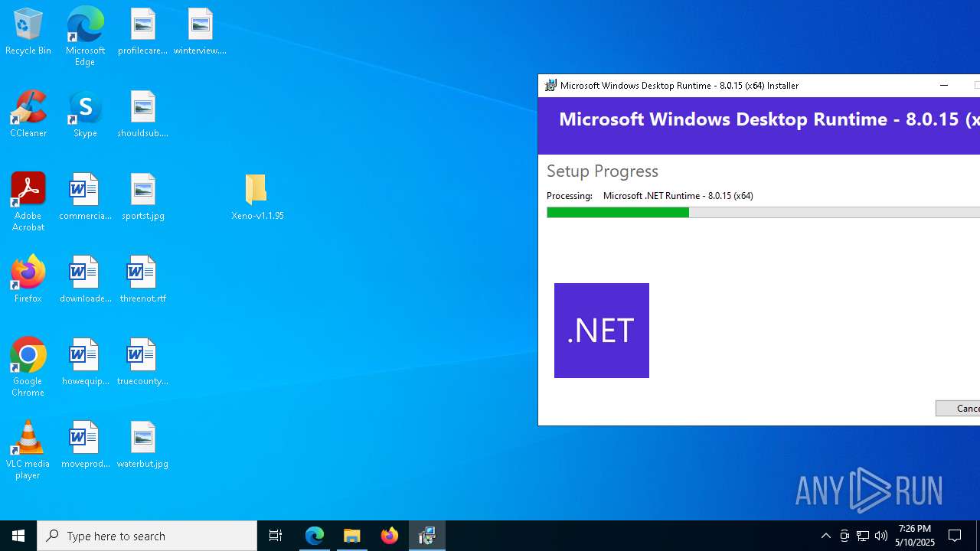Open Firefox from the taskbar
The width and height of the screenshot is (980, 551).
click(x=390, y=536)
